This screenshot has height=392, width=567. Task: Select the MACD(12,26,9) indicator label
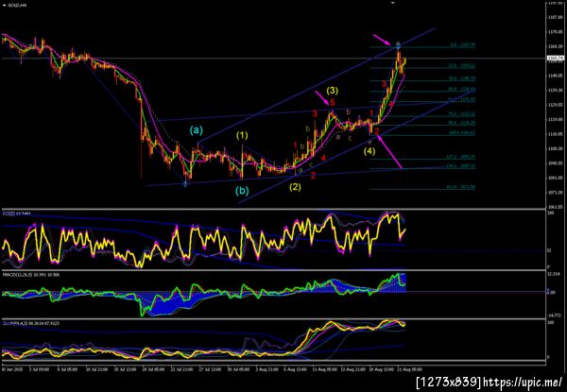click(x=29, y=275)
